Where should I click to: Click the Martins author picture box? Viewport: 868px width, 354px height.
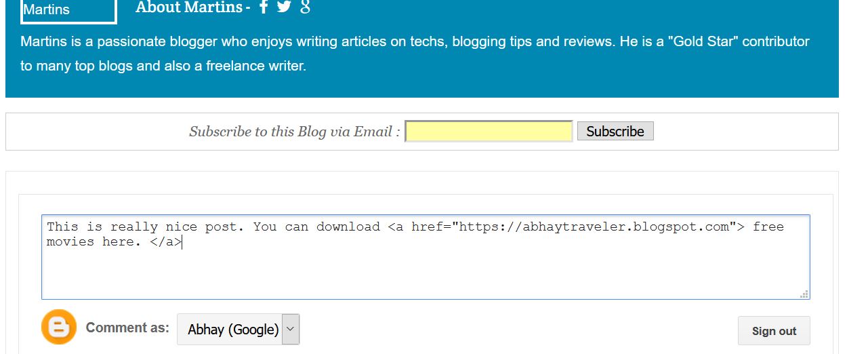tap(68, 10)
